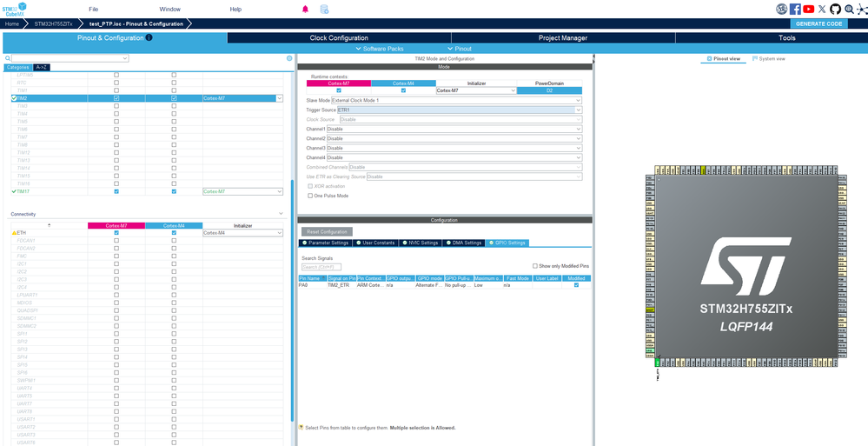Open the Facebook icon link
The width and height of the screenshot is (868, 446).
796,9
